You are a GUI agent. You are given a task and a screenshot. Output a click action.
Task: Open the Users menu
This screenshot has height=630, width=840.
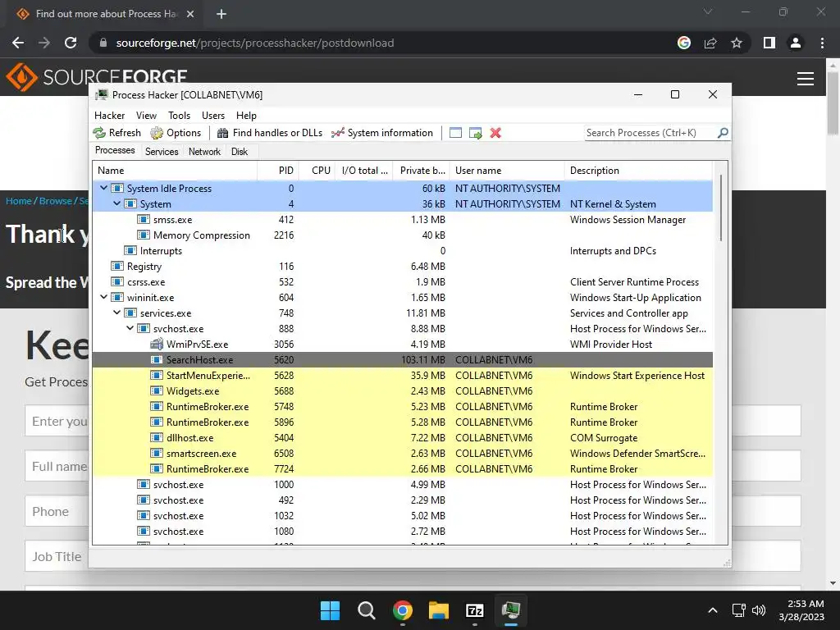[x=213, y=115]
